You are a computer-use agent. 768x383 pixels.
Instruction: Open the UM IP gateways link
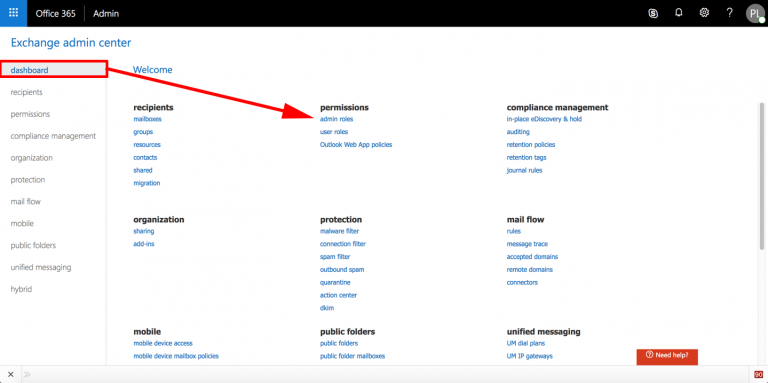pyautogui.click(x=530, y=356)
